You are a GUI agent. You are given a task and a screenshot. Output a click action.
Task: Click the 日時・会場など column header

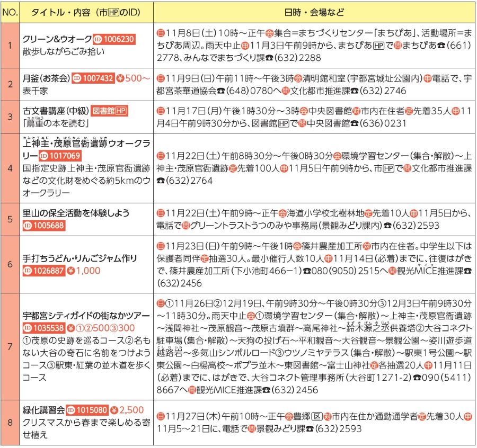pyautogui.click(x=315, y=12)
